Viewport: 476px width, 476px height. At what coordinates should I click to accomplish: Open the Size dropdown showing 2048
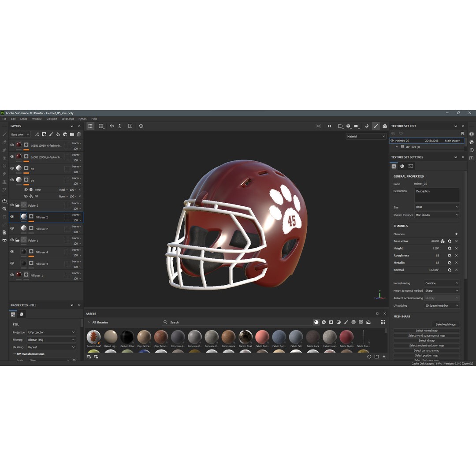tap(437, 207)
